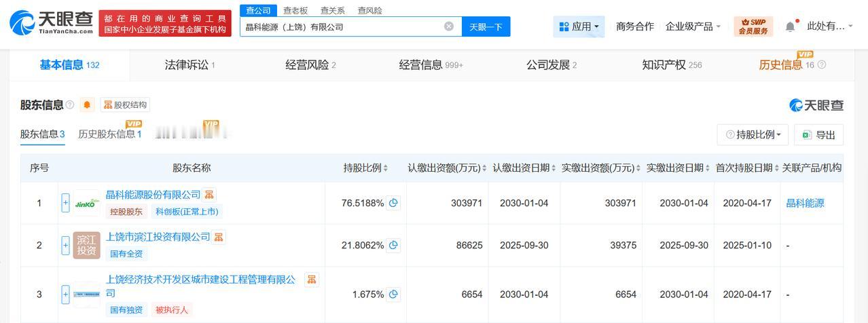Click the pie chart icon beside 76.5188%
This screenshot has height=323, width=868.
[393, 202]
